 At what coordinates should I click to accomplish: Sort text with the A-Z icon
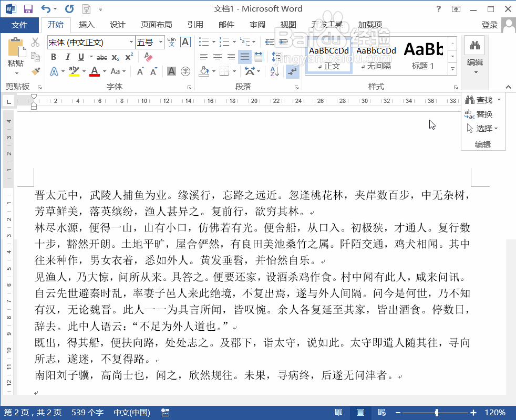point(275,71)
